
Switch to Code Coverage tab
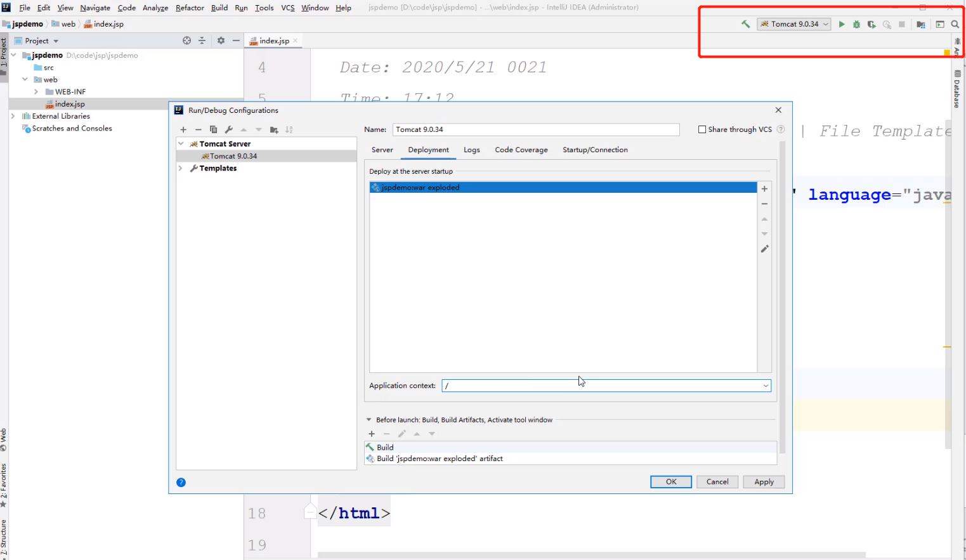point(521,150)
